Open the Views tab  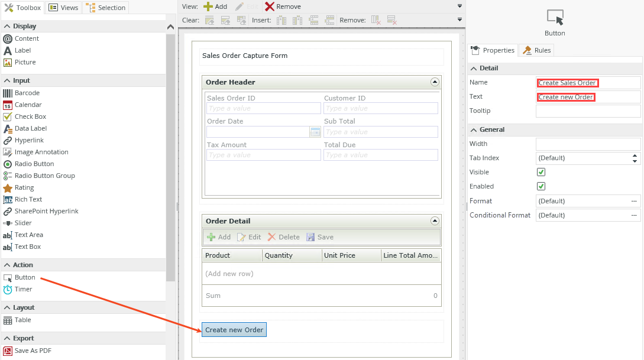point(63,8)
